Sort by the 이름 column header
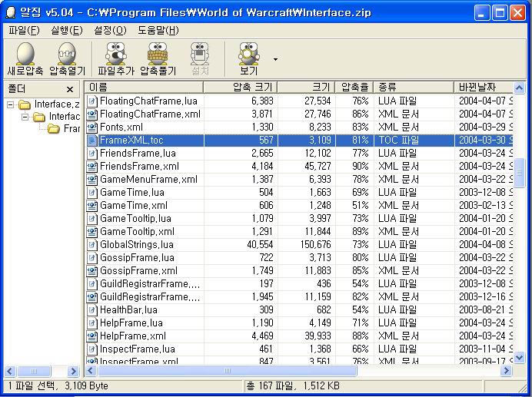This screenshot has width=532, height=397. pos(143,87)
